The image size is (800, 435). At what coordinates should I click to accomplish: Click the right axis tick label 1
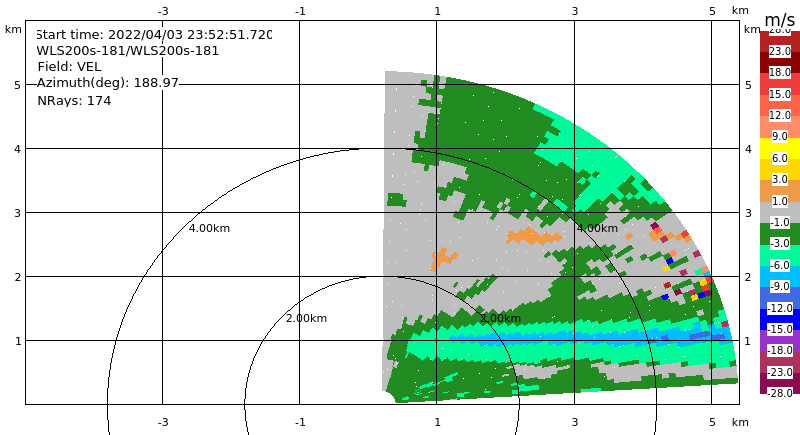pos(748,341)
